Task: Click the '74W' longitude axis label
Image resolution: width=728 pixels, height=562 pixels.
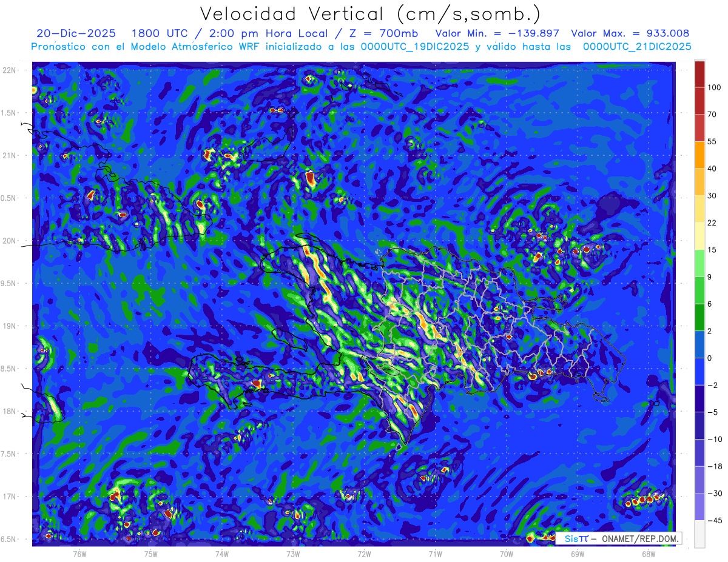Action: tap(222, 553)
